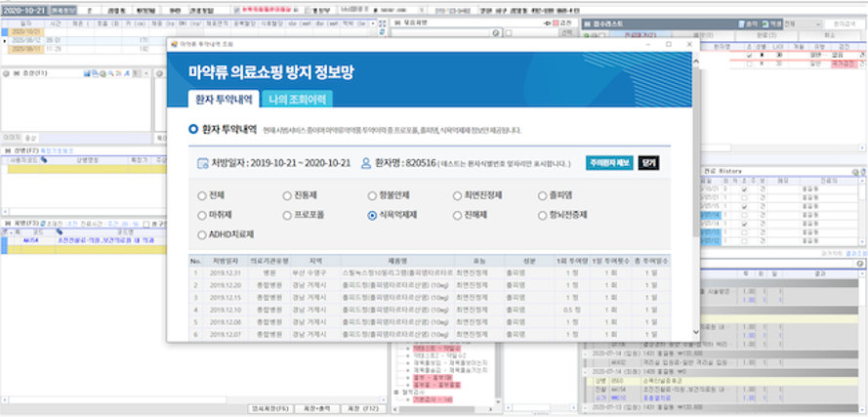The image size is (868, 417).
Task: Select the ADHD치료제 radio option
Action: pyautogui.click(x=201, y=234)
